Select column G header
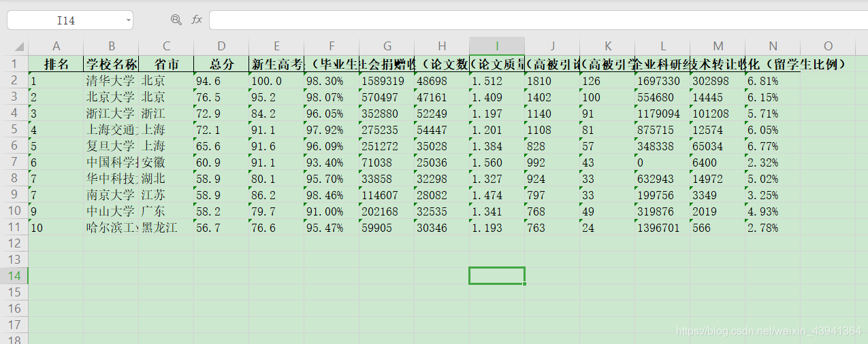The width and height of the screenshot is (868, 344). coord(387,46)
